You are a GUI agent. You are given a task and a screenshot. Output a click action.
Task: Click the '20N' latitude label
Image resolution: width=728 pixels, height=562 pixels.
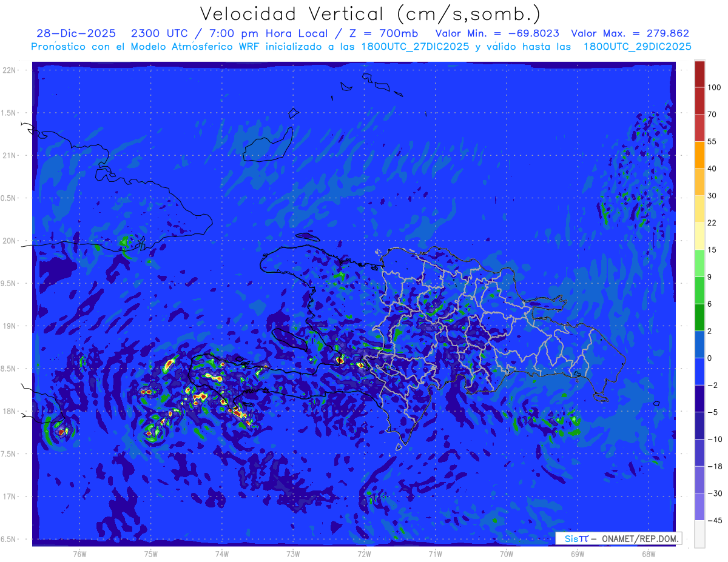8,241
